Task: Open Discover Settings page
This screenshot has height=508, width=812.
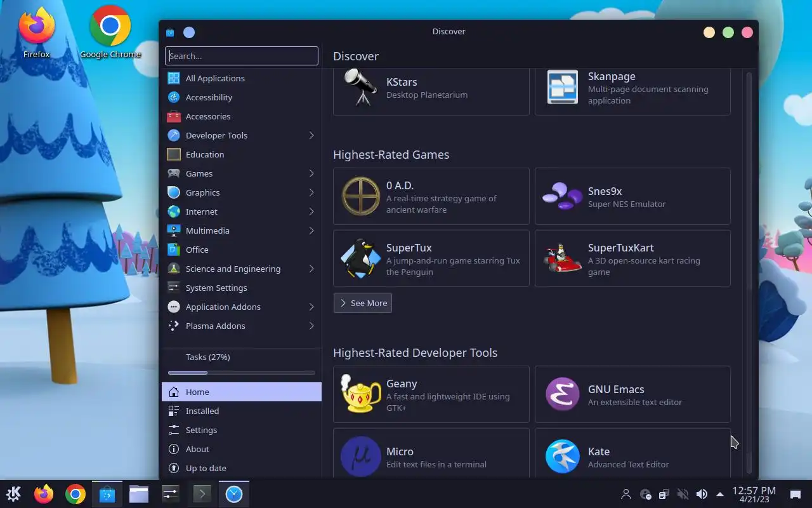Action: (x=242, y=430)
